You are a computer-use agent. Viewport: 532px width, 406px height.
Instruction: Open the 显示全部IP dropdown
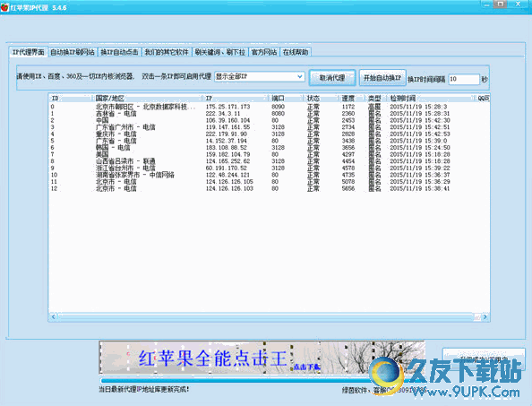point(260,77)
